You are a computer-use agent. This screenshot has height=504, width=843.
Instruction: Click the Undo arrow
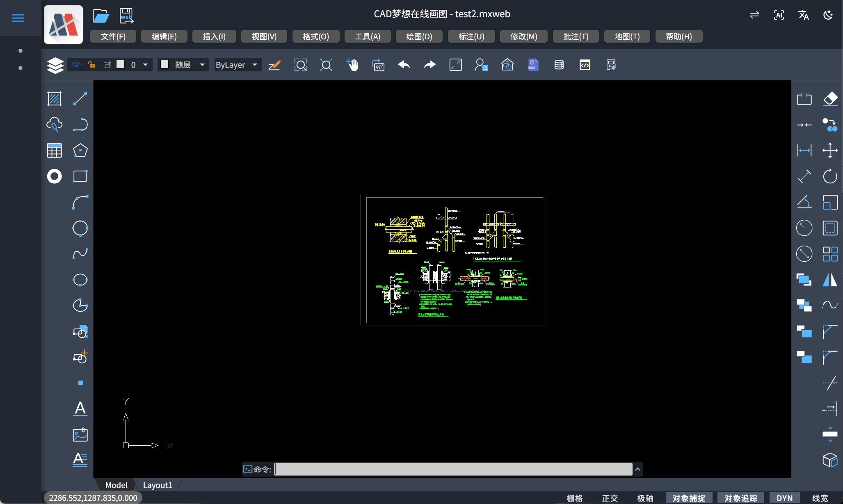(x=404, y=65)
